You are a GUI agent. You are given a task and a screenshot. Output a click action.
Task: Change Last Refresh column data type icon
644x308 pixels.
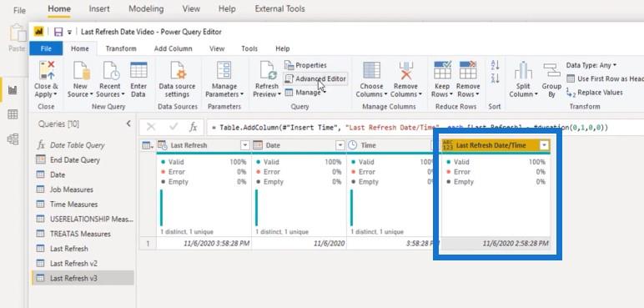[162, 145]
